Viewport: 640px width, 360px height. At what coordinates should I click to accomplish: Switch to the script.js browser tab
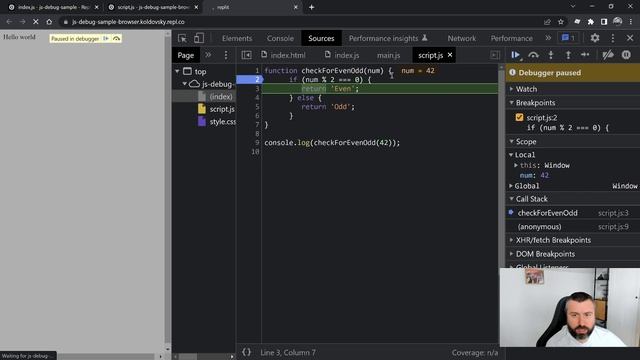(153, 7)
